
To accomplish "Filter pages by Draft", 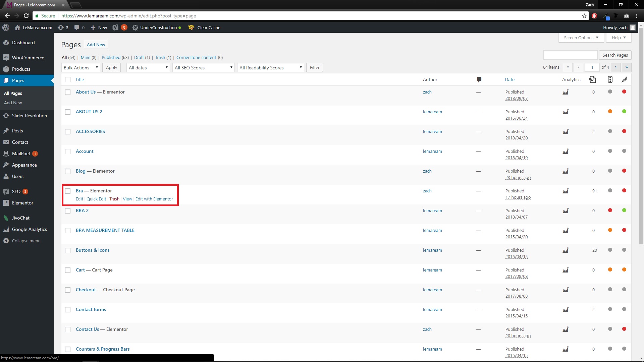I will click(x=139, y=57).
